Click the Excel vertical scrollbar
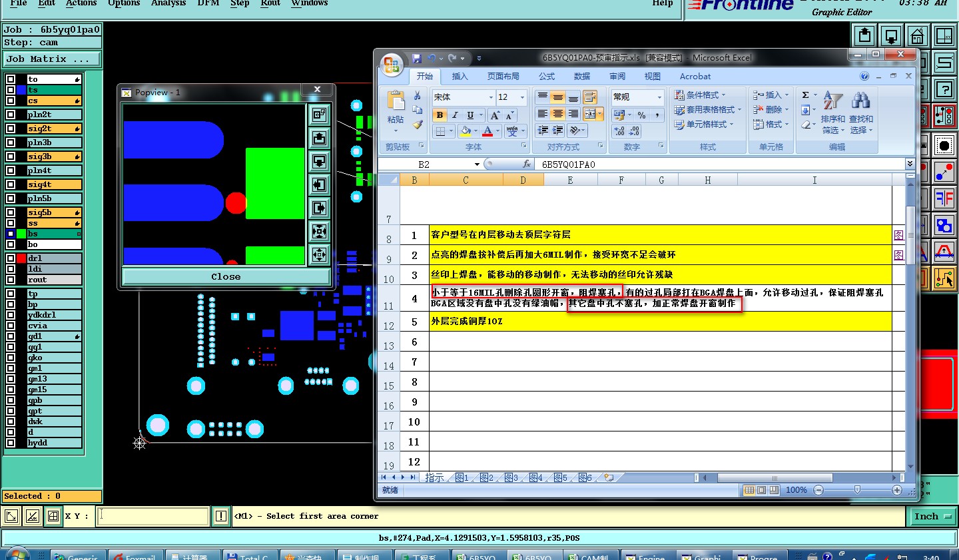Screen dimensions: 959x560 pyautogui.click(x=910, y=325)
